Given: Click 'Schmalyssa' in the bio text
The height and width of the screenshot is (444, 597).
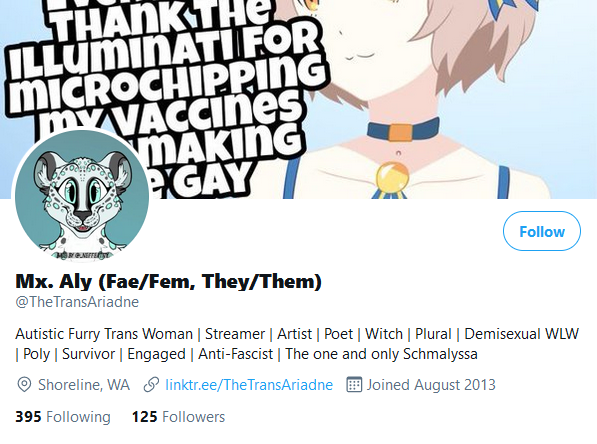Looking at the screenshot, I should click(440, 354).
